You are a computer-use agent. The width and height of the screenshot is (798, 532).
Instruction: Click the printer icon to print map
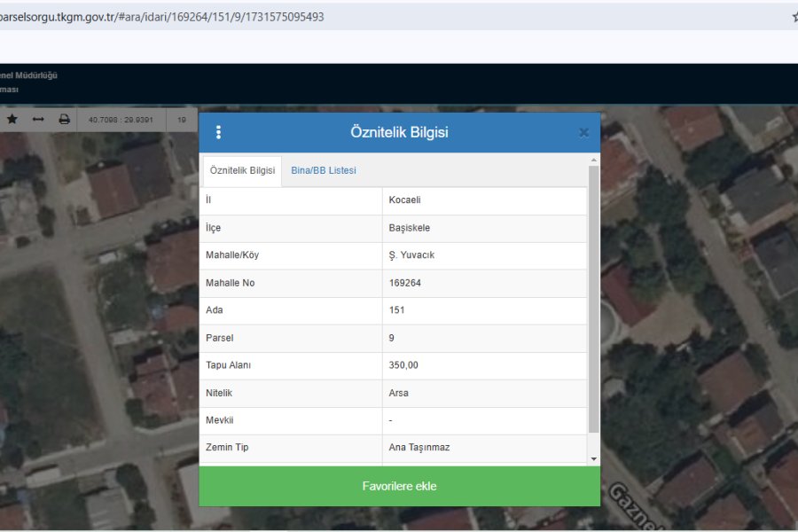64,119
